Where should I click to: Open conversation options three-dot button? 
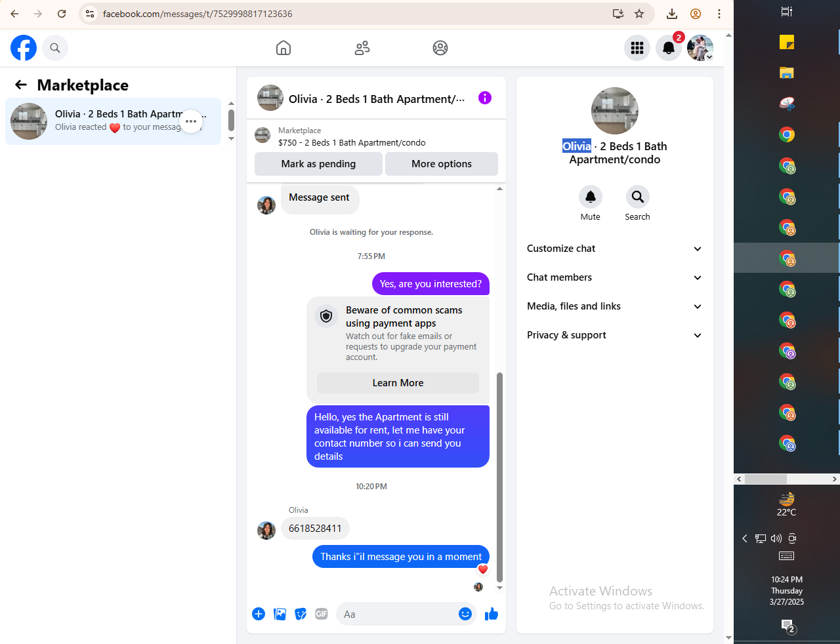tap(191, 121)
